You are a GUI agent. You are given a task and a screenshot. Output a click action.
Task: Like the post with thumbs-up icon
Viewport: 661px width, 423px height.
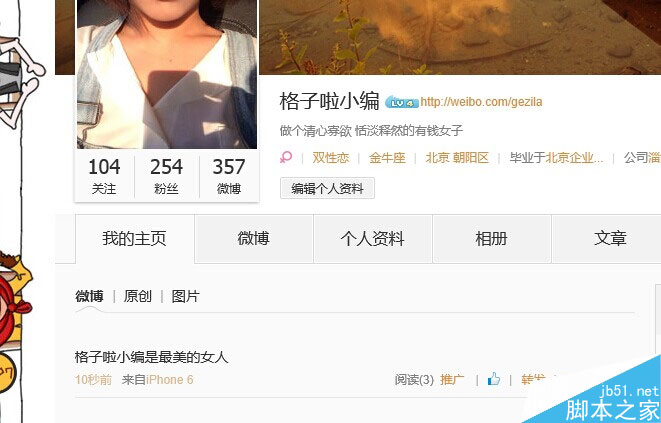click(x=494, y=379)
